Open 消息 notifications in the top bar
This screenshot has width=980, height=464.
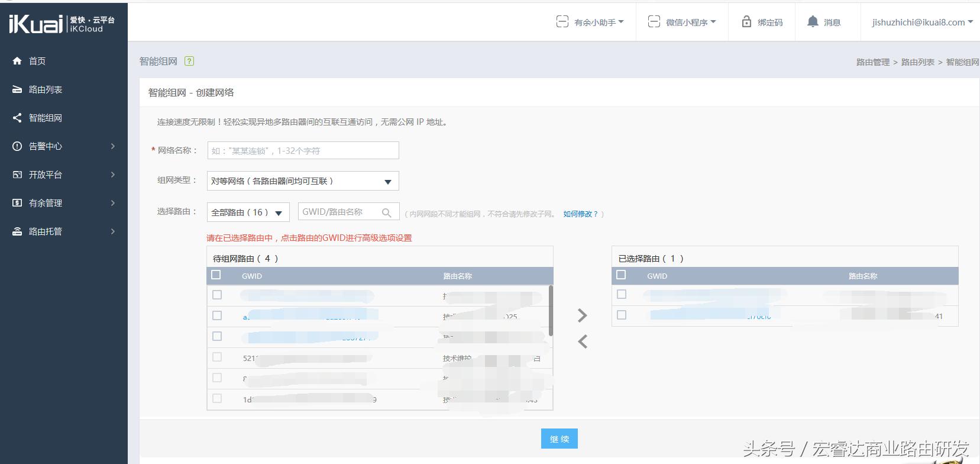click(832, 22)
